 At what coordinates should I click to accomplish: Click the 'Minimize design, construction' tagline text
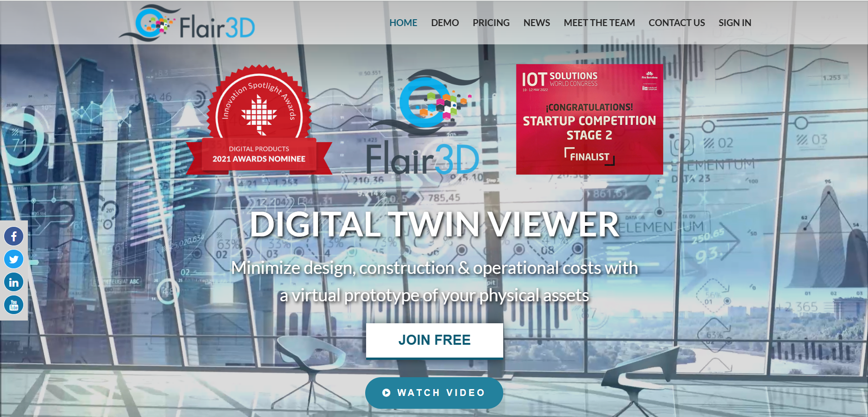(x=434, y=282)
